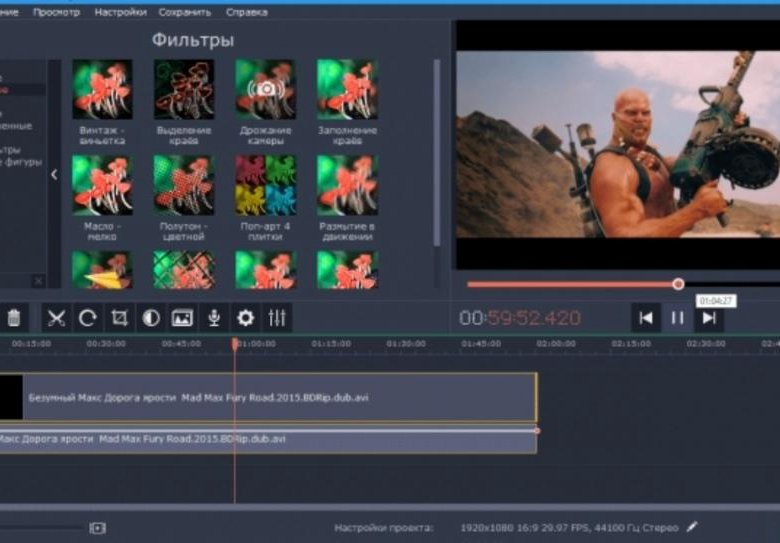The height and width of the screenshot is (543, 780).
Task: Select the Винтаж - виньетка filter thumbnail
Action: (102, 90)
